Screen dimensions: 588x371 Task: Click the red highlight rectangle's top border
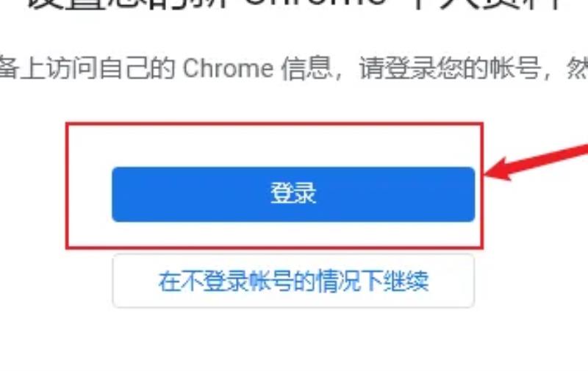274,123
